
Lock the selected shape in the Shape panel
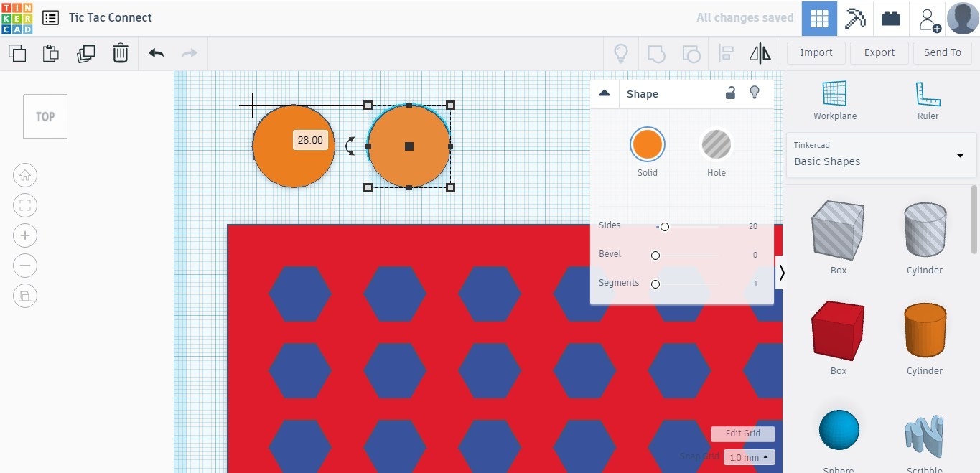(730, 93)
